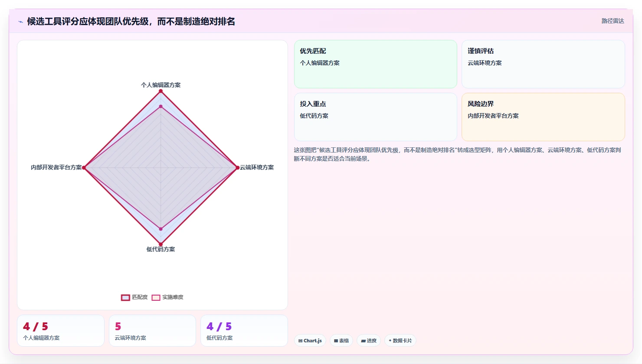Screen dimensions: 642x364
Task: Click the outer 匹配度 point on 个人编辑器方案 axis
Action: [160, 91]
